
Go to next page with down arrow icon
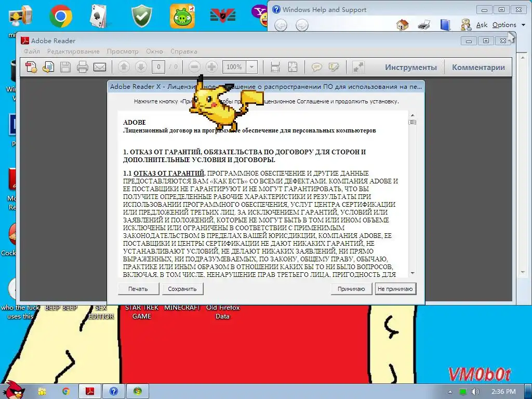[x=141, y=67]
